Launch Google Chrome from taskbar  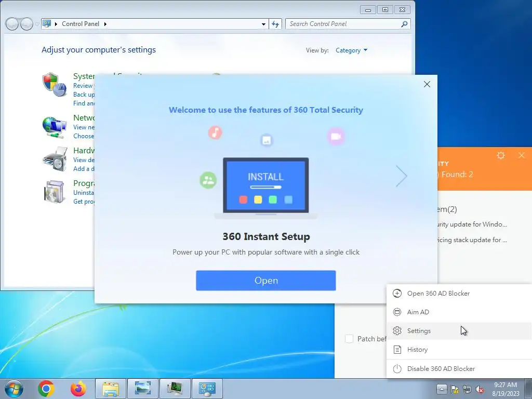46,389
